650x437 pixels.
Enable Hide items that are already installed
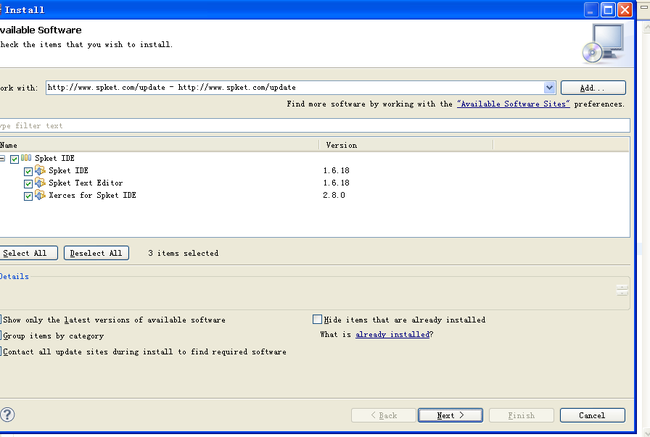(317, 319)
